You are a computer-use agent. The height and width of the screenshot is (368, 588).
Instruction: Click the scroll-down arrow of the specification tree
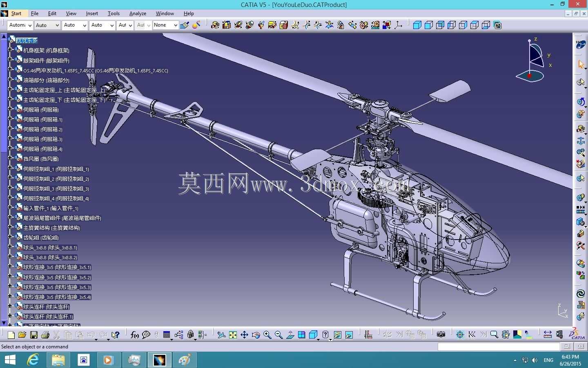click(x=4, y=323)
